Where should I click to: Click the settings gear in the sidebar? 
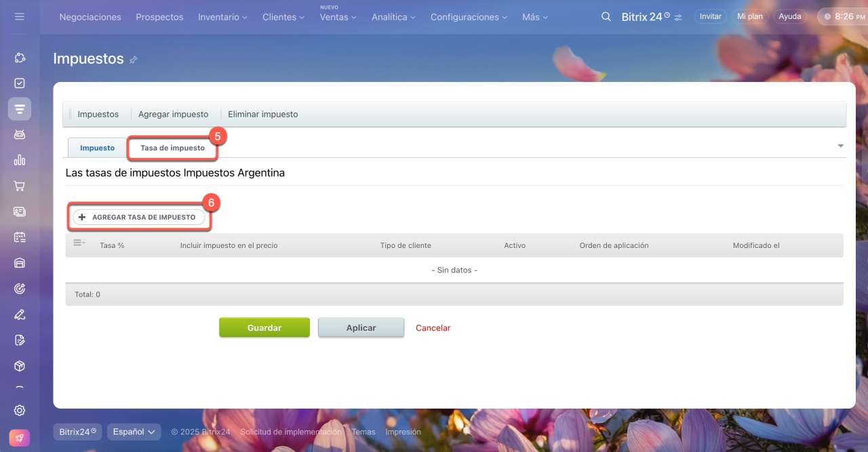coord(20,410)
